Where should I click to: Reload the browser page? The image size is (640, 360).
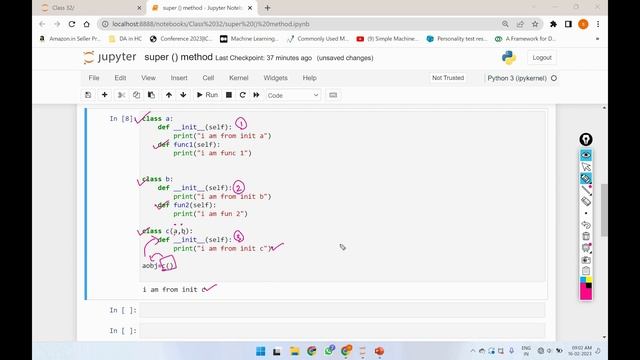[72, 24]
